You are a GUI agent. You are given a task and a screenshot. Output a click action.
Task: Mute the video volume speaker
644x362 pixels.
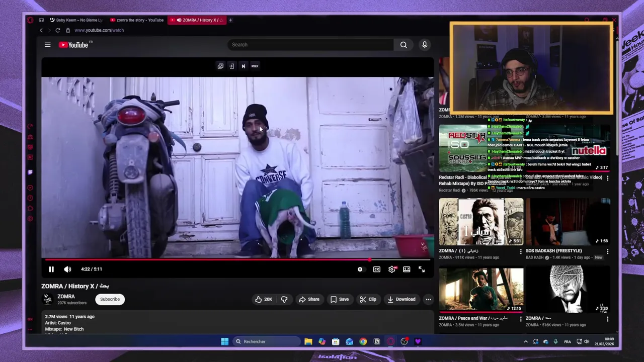[67, 269]
